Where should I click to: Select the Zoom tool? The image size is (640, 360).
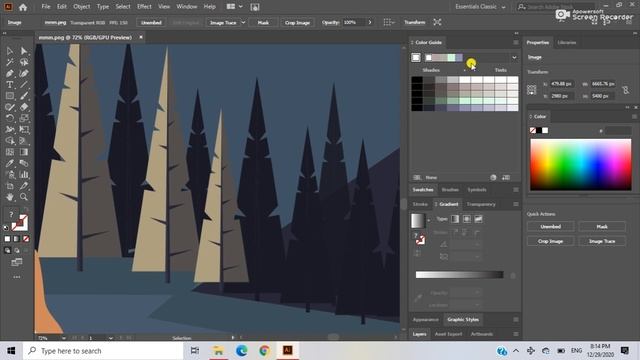coord(24,197)
